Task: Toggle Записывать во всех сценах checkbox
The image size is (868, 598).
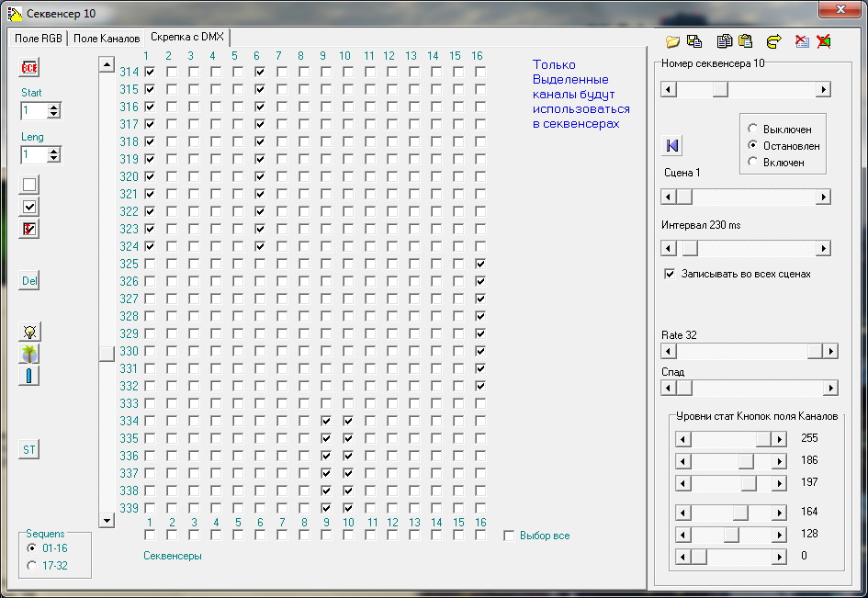Action: tap(670, 274)
